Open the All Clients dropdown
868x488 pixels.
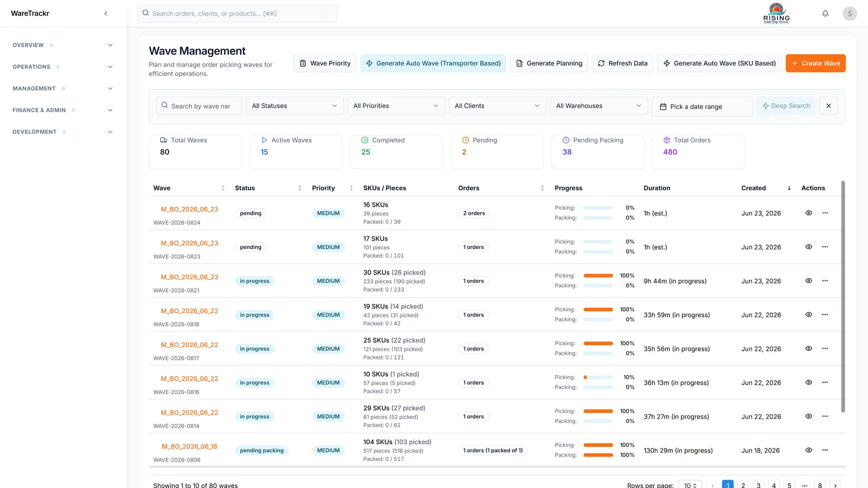point(497,106)
